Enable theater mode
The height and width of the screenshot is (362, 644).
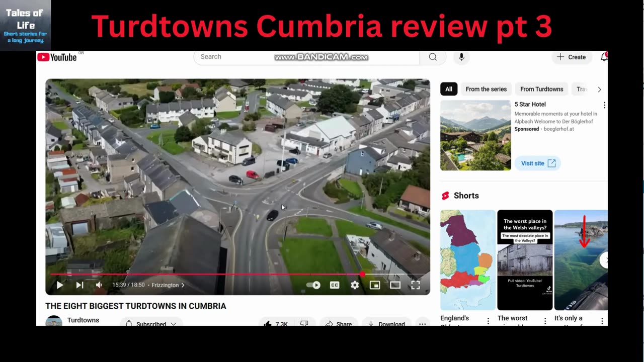coord(395,285)
